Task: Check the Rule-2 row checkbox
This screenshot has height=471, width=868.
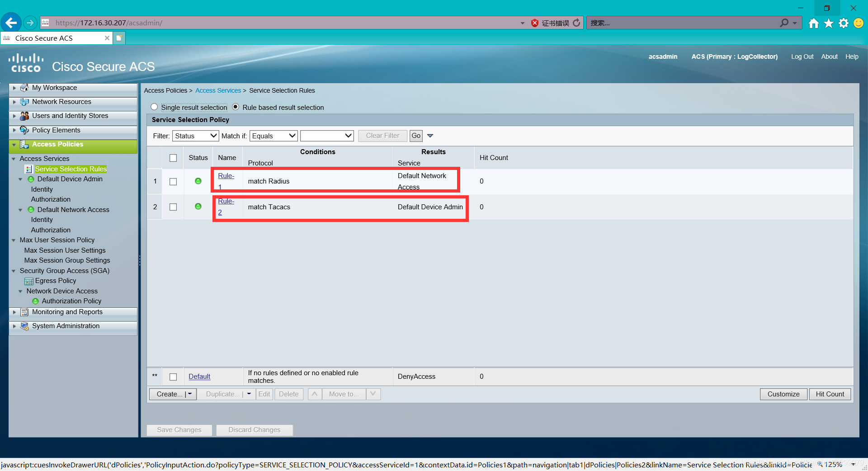Action: (x=173, y=207)
